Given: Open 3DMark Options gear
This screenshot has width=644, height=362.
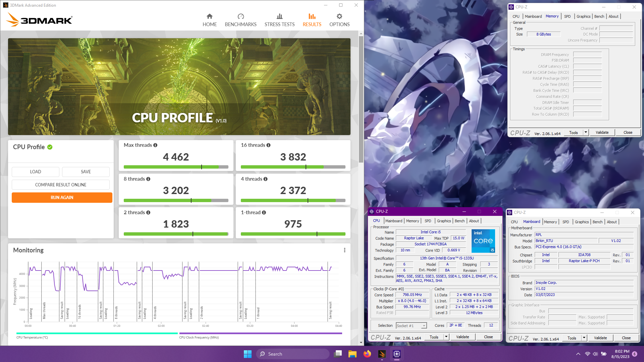Looking at the screenshot, I should pos(339,20).
